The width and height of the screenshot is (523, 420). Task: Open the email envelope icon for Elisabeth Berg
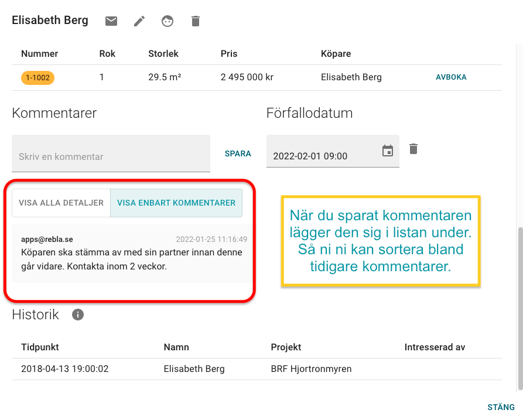[111, 21]
